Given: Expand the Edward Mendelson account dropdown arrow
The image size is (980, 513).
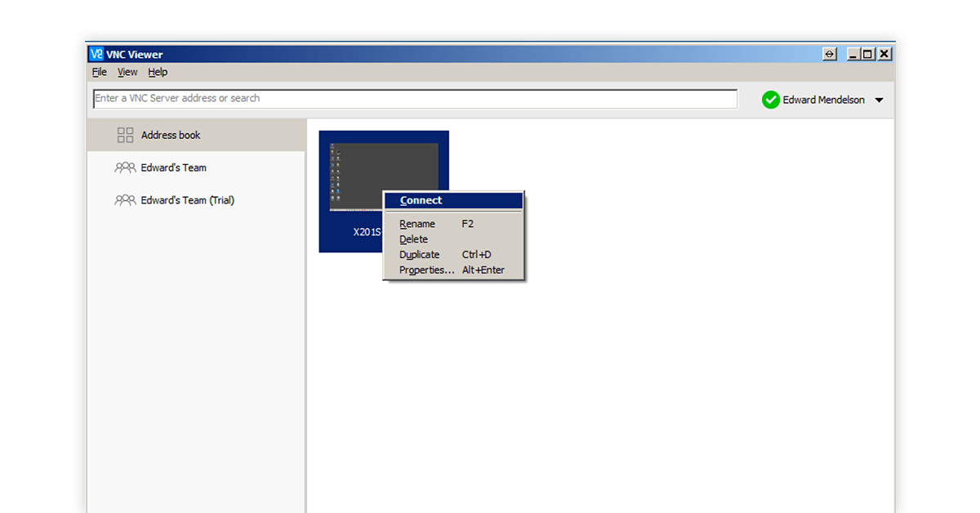Looking at the screenshot, I should click(x=879, y=100).
